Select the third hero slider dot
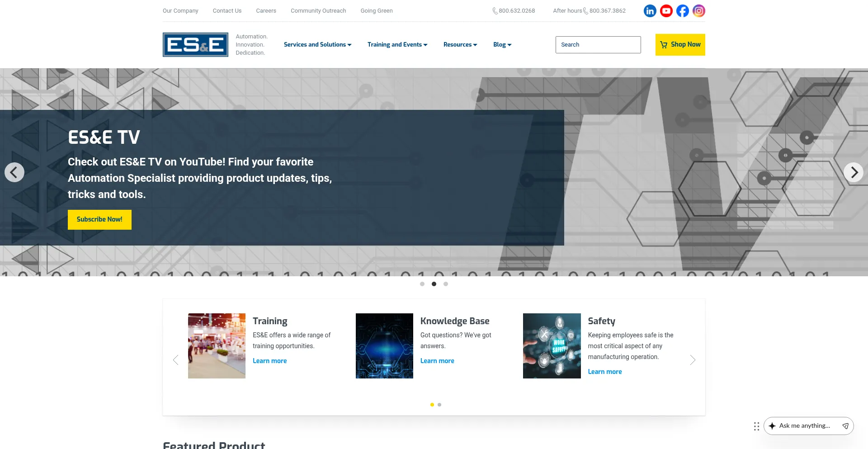 pos(446,284)
